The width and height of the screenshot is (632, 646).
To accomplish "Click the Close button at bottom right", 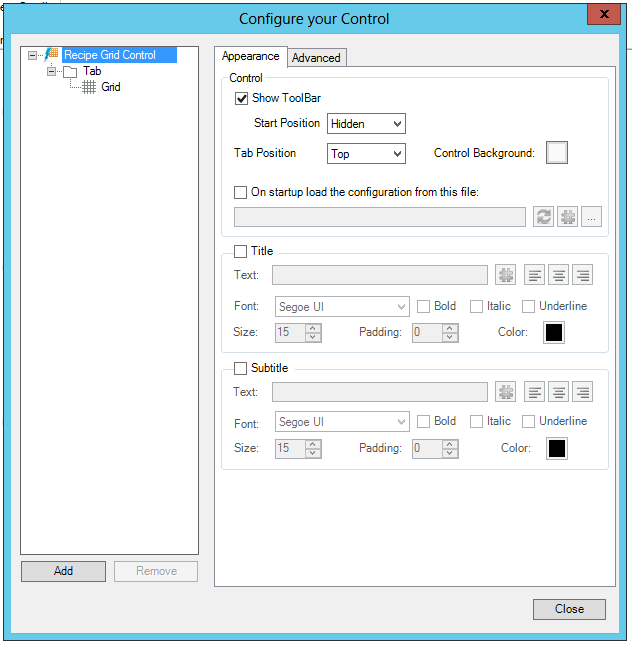I will point(569,609).
